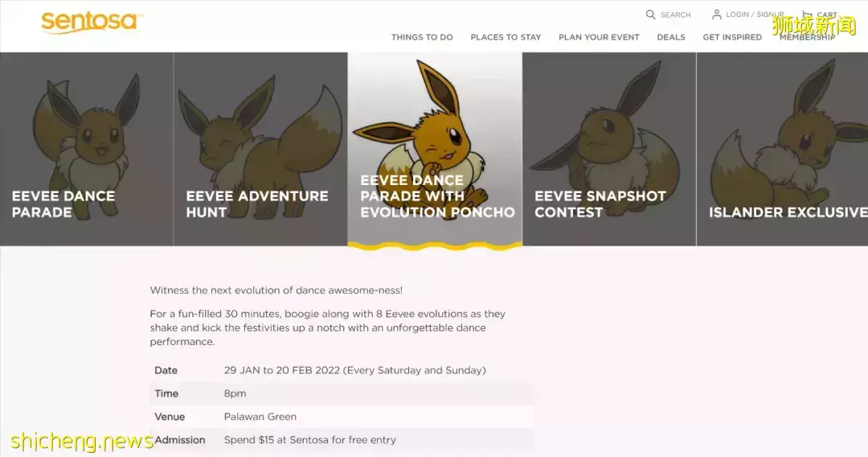
Task: Open the Eevee Snapshot Contest tab
Action: click(x=608, y=149)
